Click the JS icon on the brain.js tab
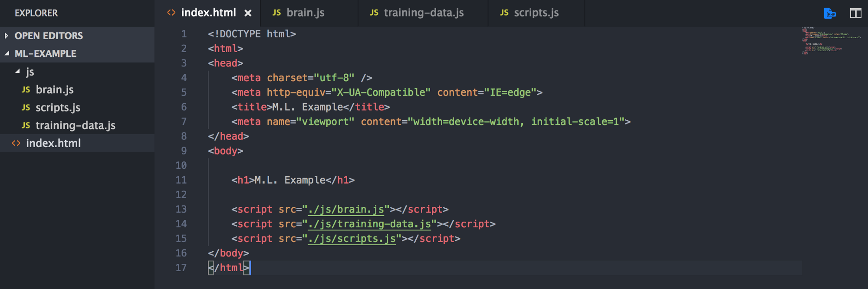Image resolution: width=868 pixels, height=289 pixels. [276, 13]
